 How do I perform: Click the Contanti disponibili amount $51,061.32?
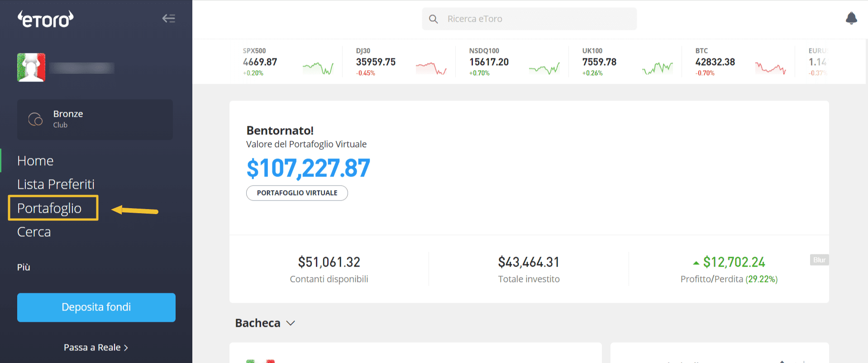pos(329,262)
